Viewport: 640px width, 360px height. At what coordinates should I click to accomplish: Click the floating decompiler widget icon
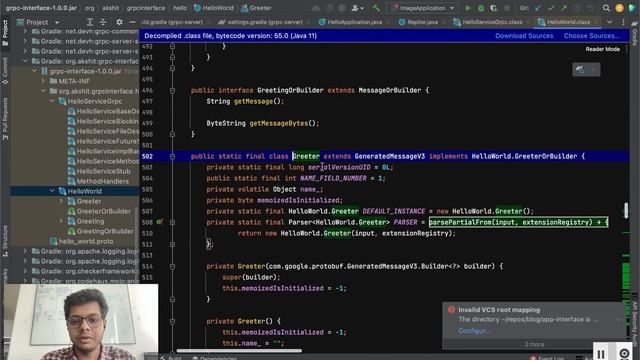[x=586, y=69]
